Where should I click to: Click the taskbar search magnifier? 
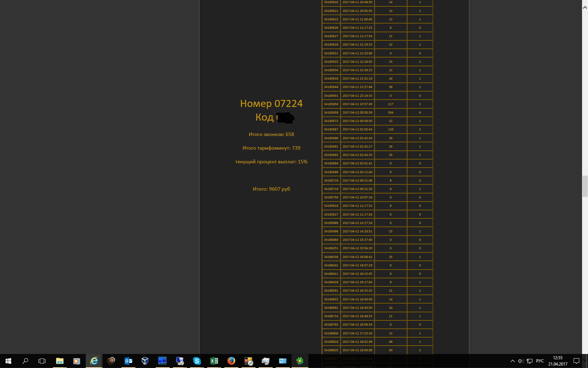pos(25,361)
